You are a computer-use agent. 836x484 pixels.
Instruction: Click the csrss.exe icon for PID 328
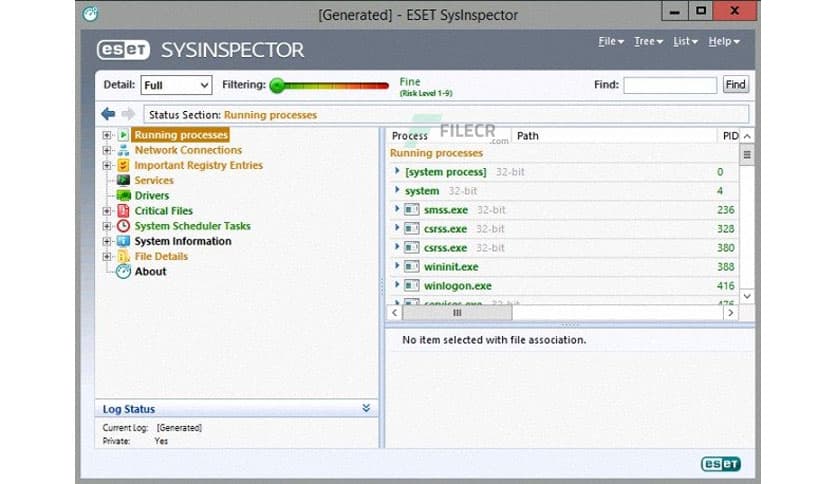tap(412, 229)
